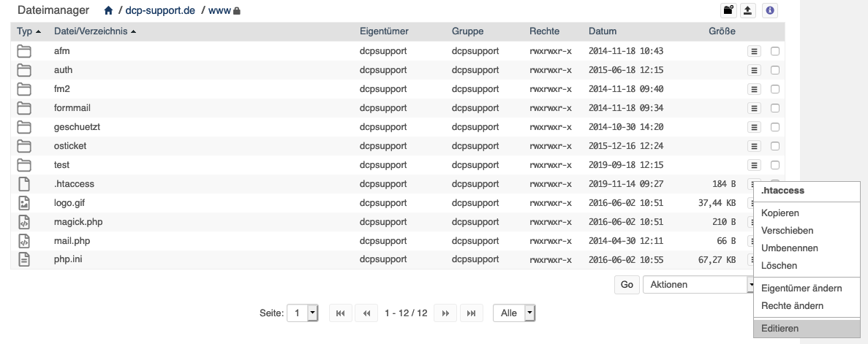Open actions menu icon for osticket folder
This screenshot has height=344, width=868.
tap(753, 146)
